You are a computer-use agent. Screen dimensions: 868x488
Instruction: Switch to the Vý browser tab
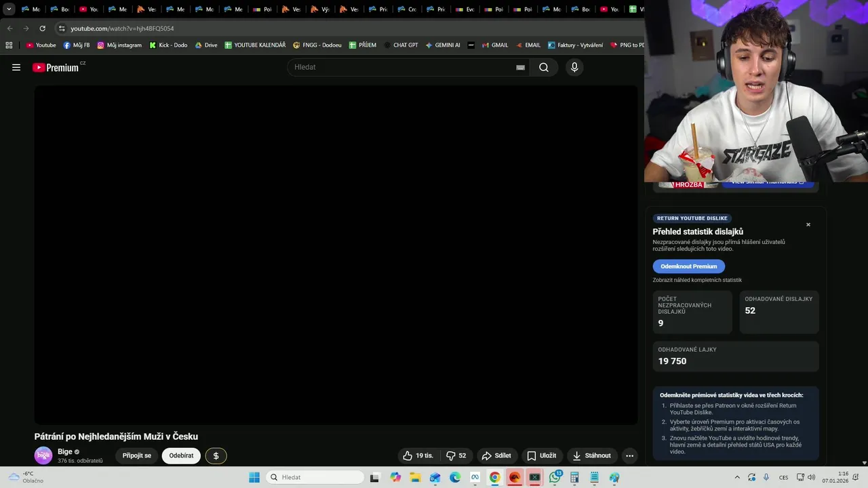(x=321, y=9)
